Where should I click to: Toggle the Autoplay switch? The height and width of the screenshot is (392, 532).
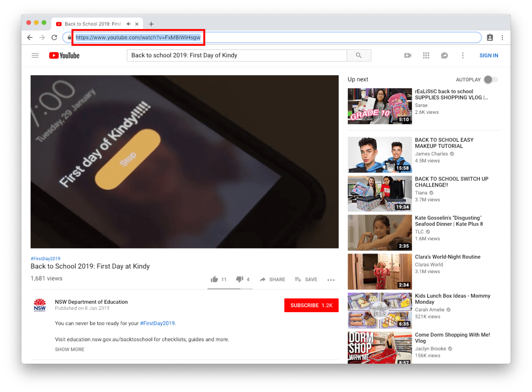pyautogui.click(x=490, y=79)
